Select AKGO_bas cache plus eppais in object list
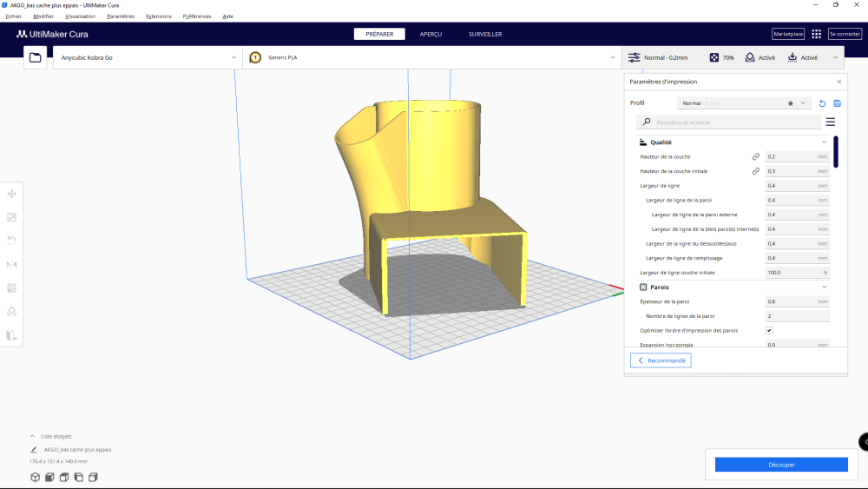Screen dimensions: 868x489 77,450
